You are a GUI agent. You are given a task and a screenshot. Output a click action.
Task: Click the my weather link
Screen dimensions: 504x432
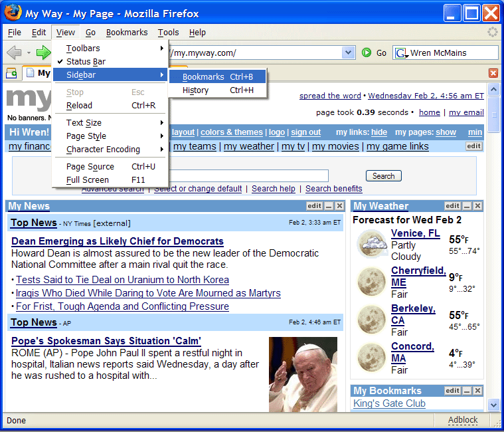pos(249,146)
